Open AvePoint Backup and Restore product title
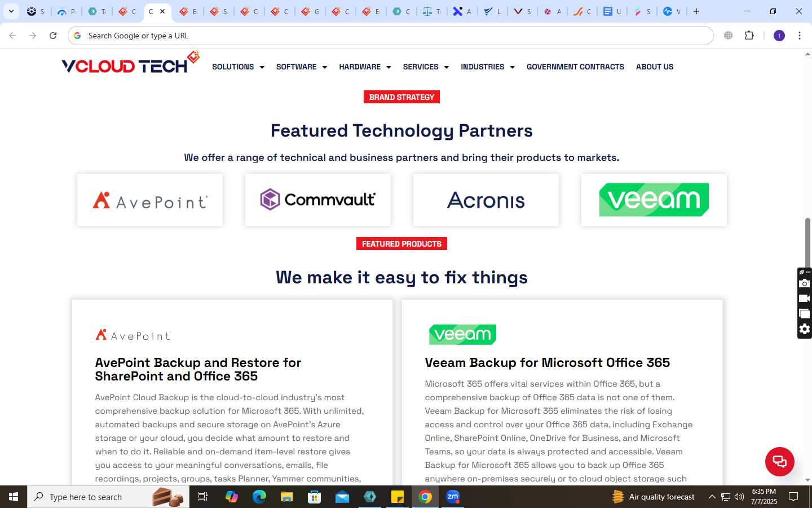Screen dimensions: 812x508 click(198, 369)
